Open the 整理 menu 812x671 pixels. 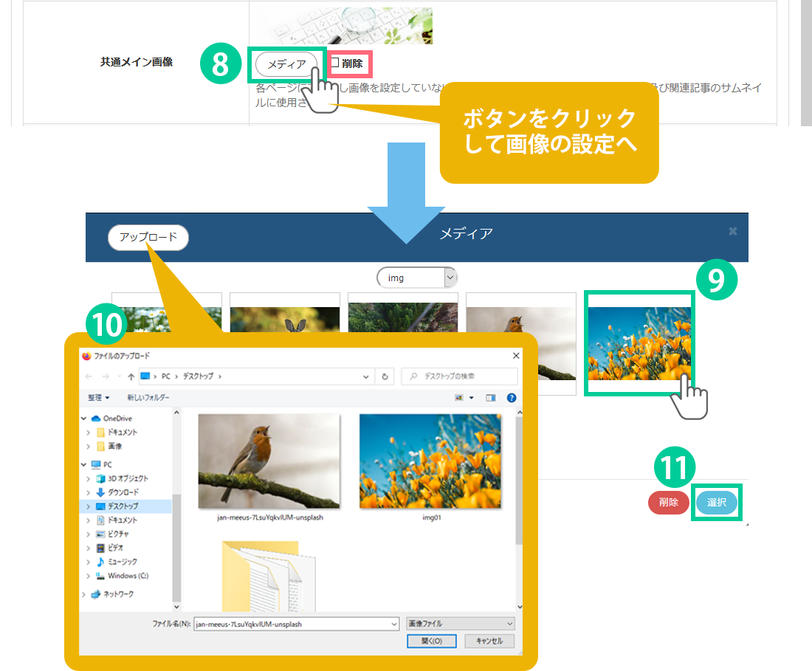coord(99,398)
